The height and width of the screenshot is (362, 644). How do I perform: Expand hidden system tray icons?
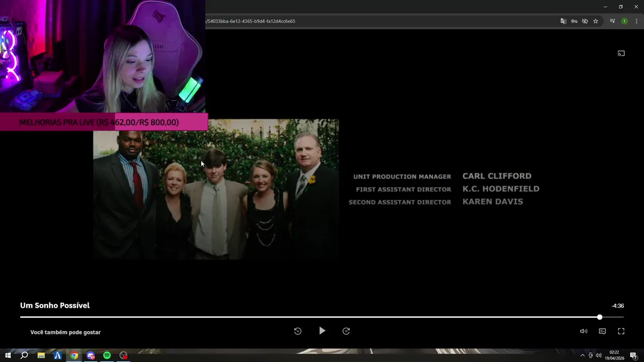(x=583, y=355)
